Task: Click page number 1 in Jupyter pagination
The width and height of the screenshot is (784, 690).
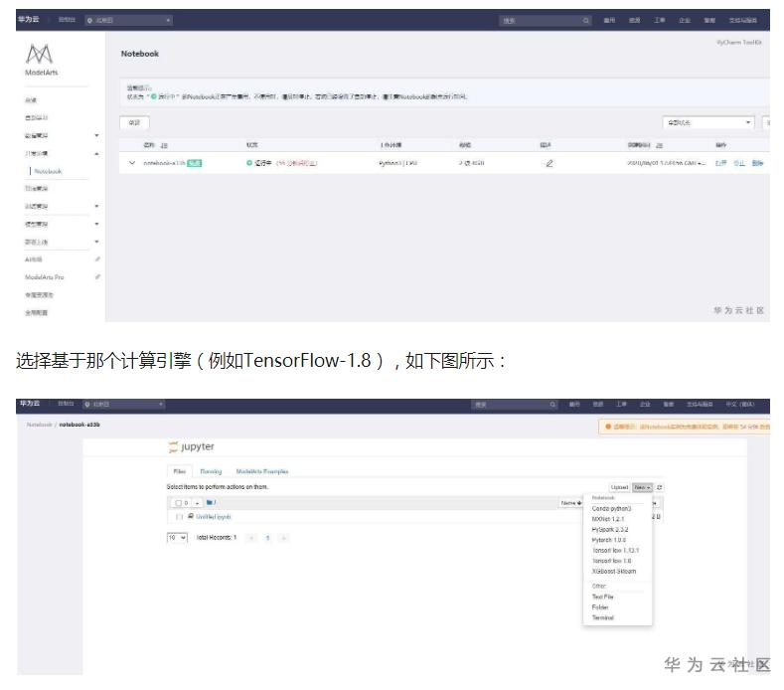Action: click(x=267, y=538)
